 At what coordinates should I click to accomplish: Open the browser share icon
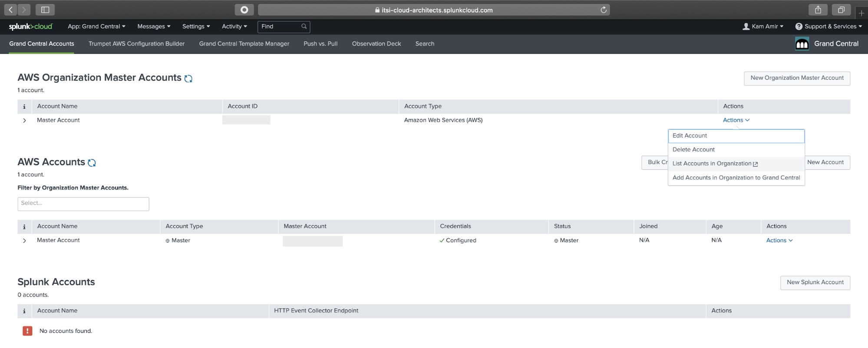(x=818, y=10)
